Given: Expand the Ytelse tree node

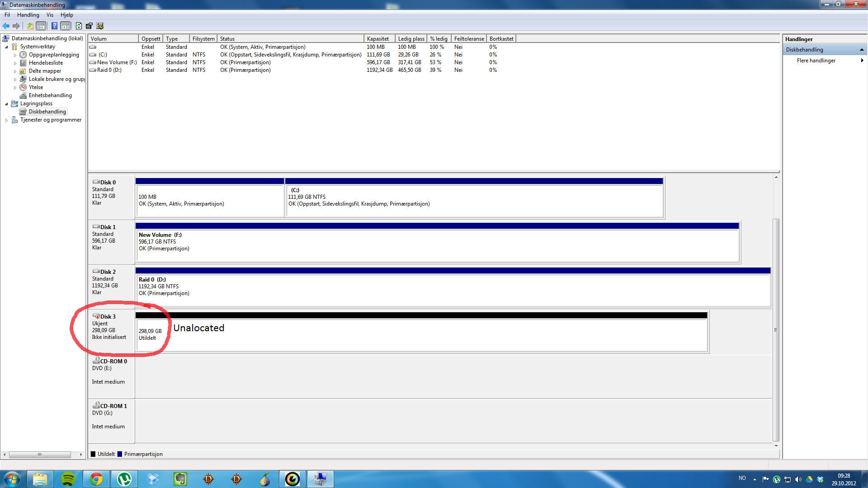Looking at the screenshot, I should tap(15, 88).
